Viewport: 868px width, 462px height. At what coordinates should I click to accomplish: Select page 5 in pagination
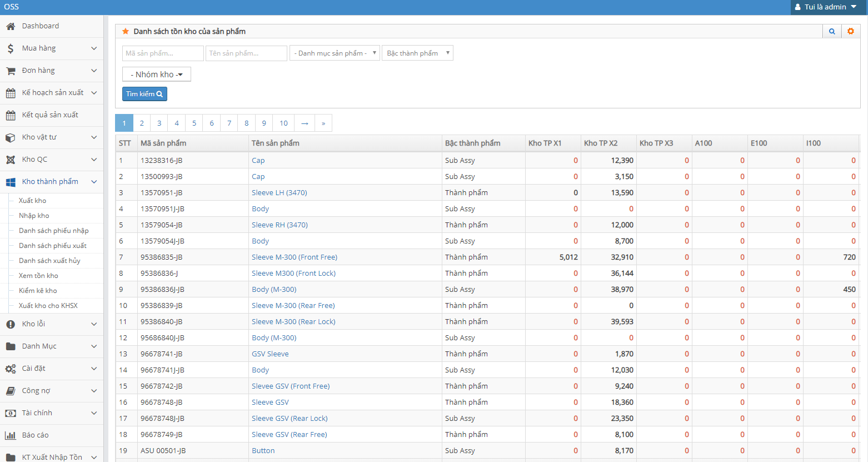click(194, 123)
